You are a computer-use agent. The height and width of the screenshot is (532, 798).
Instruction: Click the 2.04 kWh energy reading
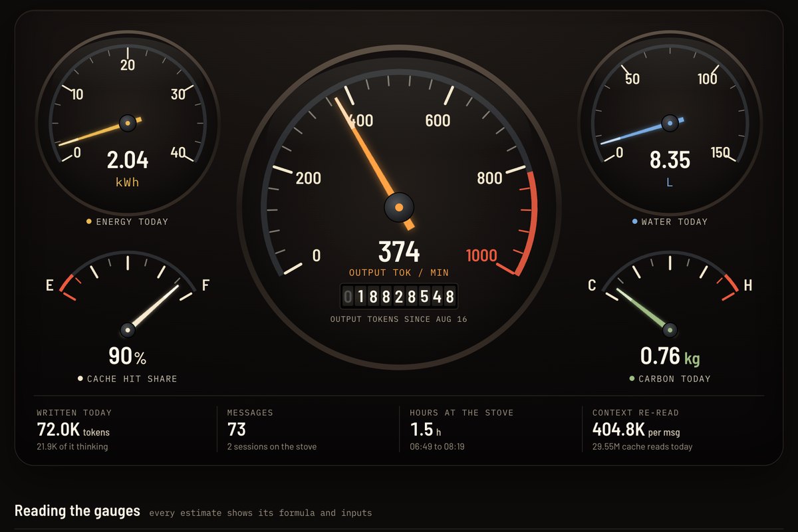pyautogui.click(x=127, y=168)
